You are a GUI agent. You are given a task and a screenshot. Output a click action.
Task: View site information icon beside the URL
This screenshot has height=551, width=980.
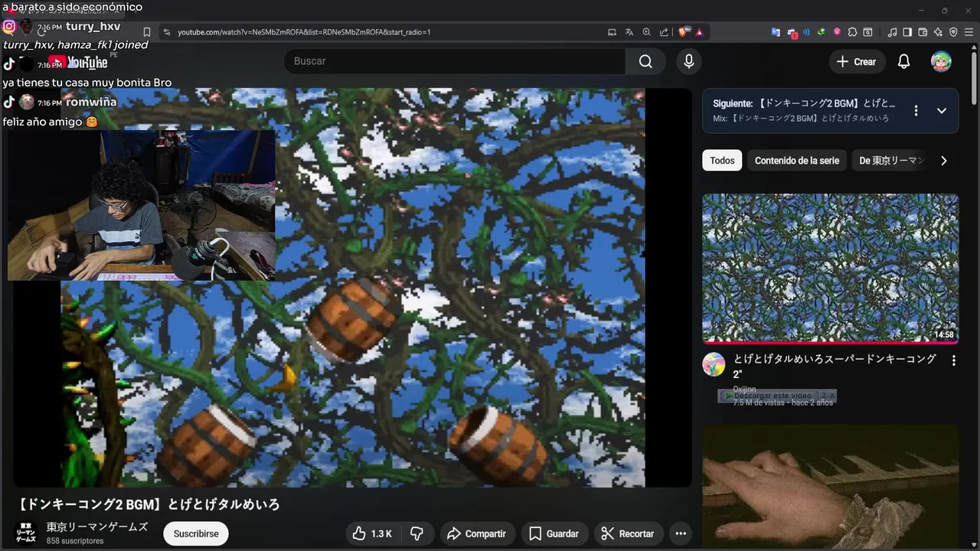tap(166, 32)
